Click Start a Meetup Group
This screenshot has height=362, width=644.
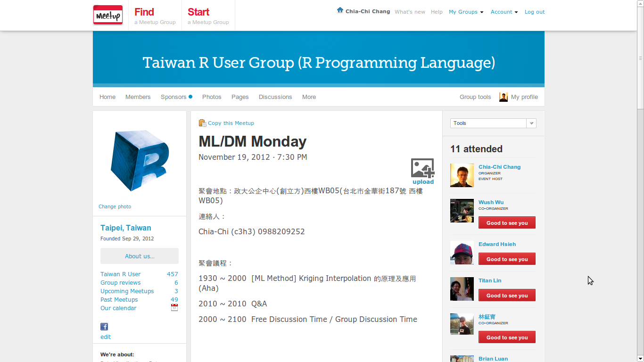click(208, 16)
